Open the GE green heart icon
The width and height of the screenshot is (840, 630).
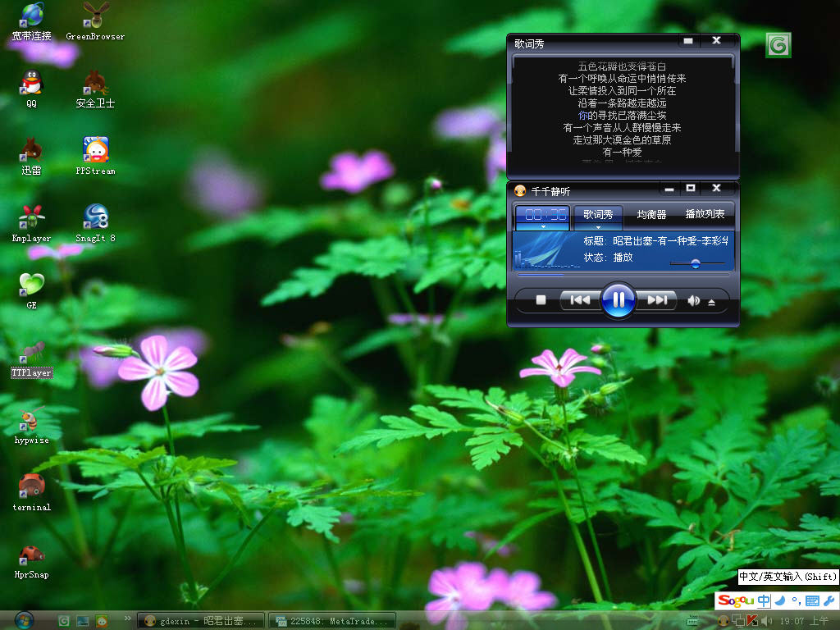(x=32, y=291)
